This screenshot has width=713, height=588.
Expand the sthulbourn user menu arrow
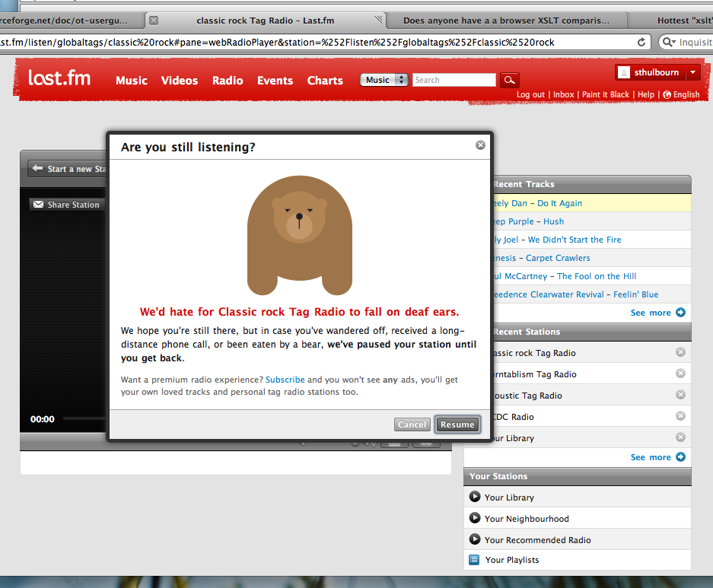(x=692, y=73)
